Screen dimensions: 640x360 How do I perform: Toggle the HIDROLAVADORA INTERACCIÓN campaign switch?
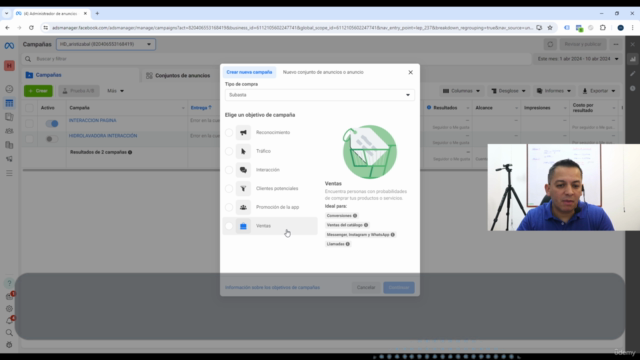pyautogui.click(x=52, y=139)
